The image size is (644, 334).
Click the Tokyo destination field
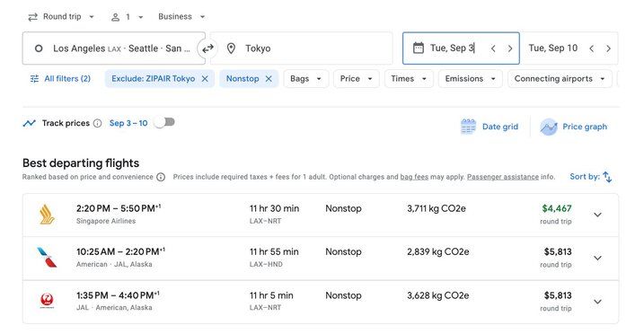tap(302, 48)
